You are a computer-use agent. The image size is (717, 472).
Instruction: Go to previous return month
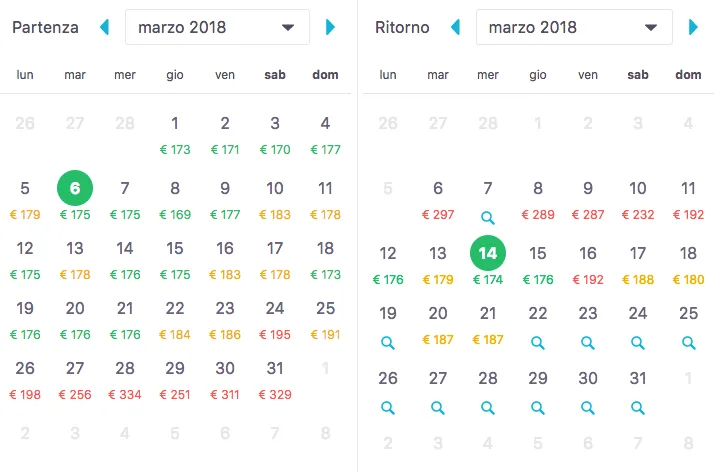pos(455,28)
